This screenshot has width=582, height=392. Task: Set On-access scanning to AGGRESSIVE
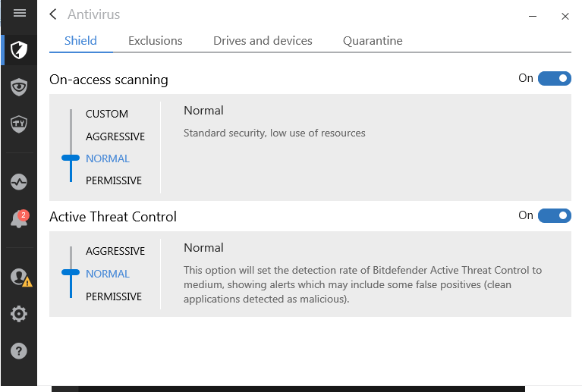click(x=115, y=136)
